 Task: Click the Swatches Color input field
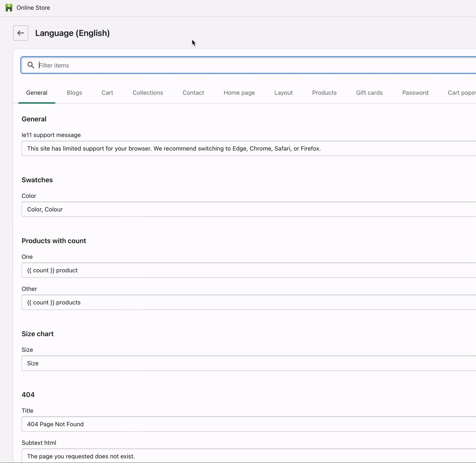pos(248,209)
